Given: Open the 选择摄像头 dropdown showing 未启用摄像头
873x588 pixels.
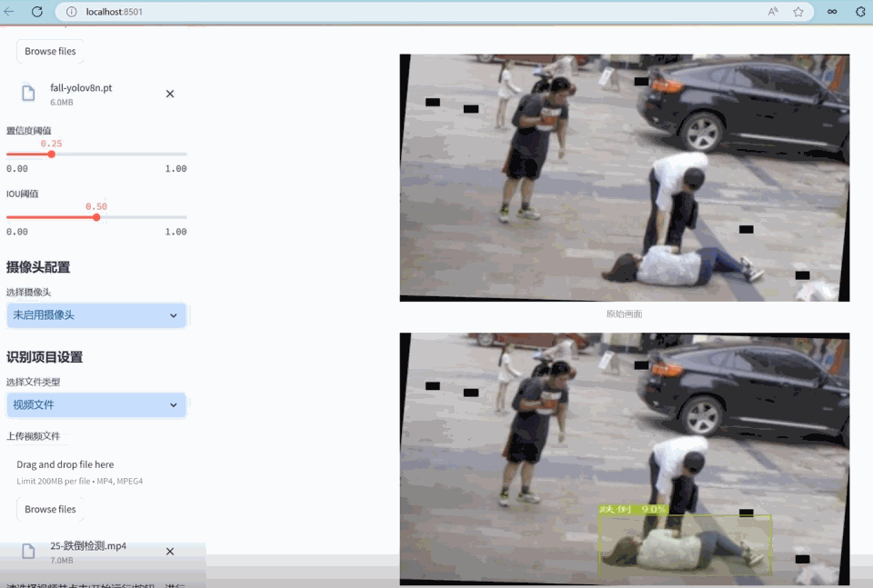Looking at the screenshot, I should point(96,315).
